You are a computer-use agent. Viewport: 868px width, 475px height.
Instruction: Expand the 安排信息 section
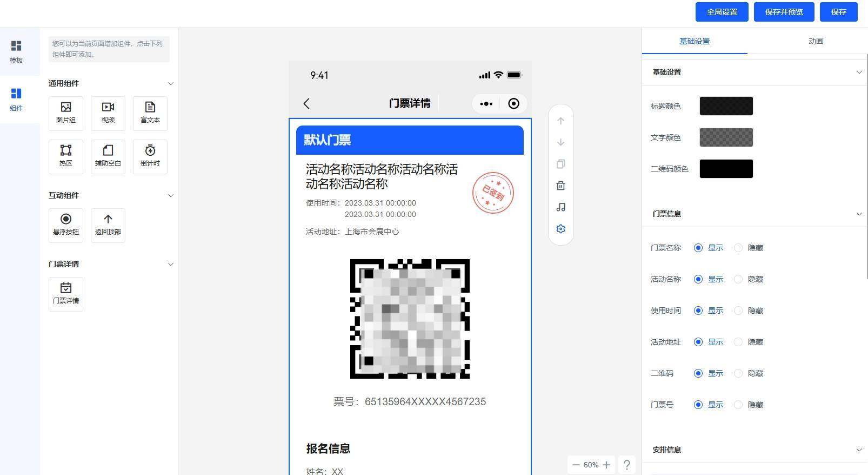click(859, 450)
